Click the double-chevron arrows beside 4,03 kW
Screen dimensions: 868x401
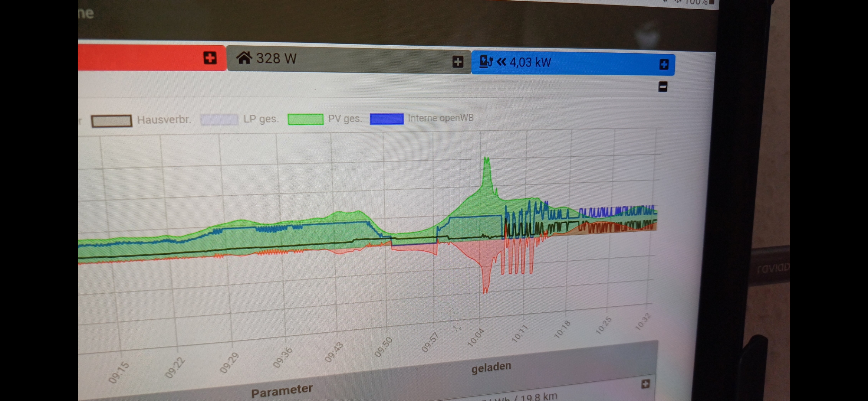(502, 62)
